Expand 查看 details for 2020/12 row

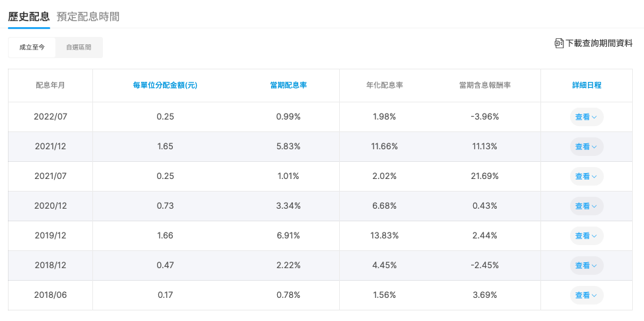pos(587,206)
